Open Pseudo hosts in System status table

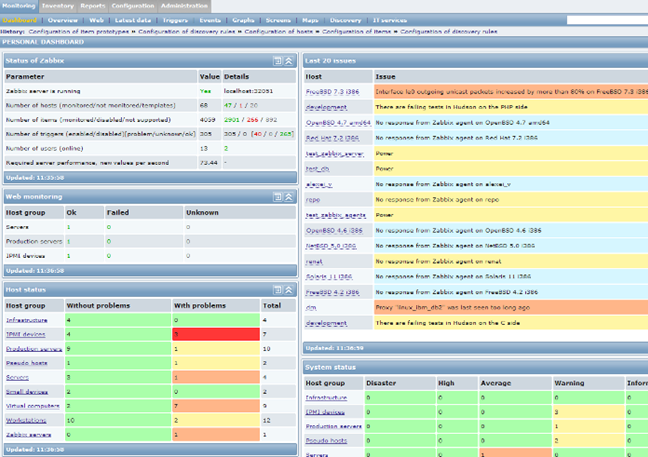tap(326, 441)
